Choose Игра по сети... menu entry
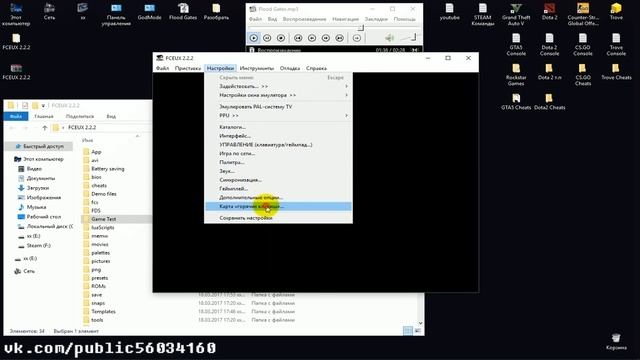Image resolution: width=640 pixels, height=360 pixels. (278, 153)
